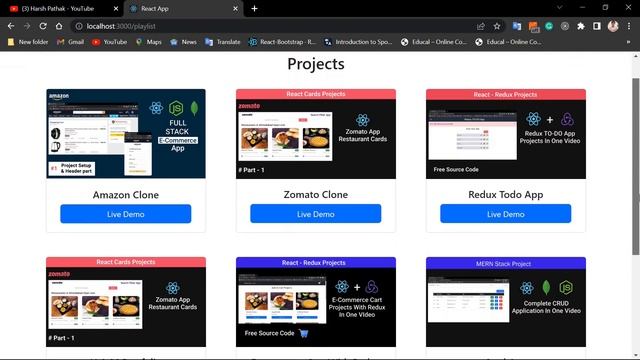
Task: Open the Chrome three-dot menu
Action: click(x=629, y=26)
